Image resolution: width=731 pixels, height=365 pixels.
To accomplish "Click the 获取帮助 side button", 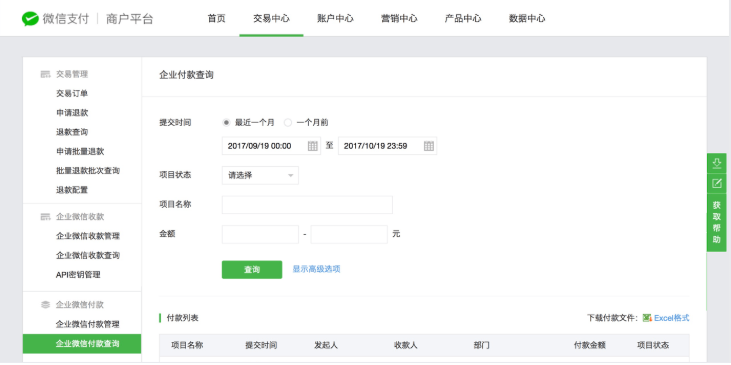I will click(x=717, y=222).
